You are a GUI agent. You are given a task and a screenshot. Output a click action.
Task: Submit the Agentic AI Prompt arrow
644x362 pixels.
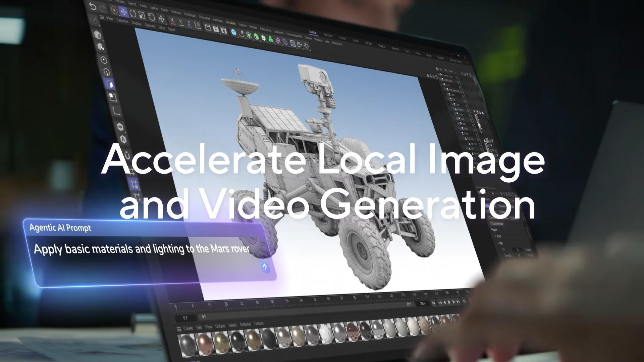(265, 267)
